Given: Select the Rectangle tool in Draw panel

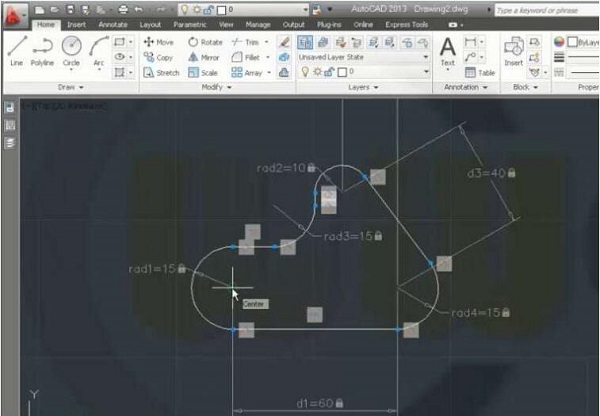Looking at the screenshot, I should point(120,41).
